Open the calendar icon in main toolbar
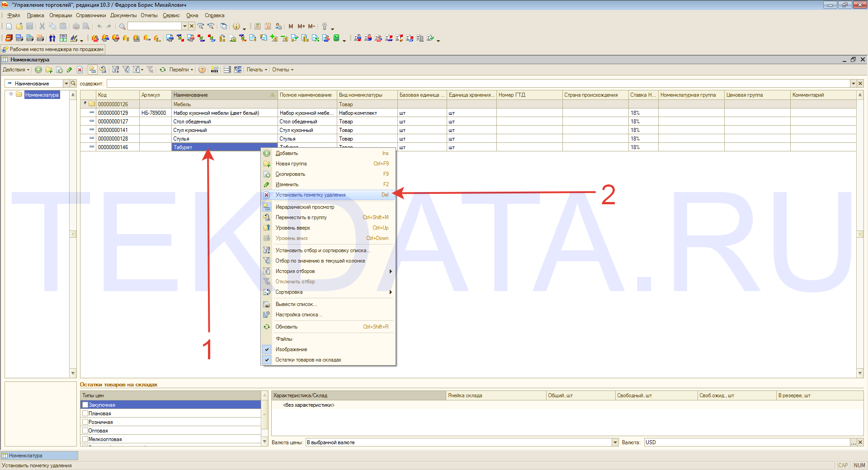This screenshot has height=470, width=868. [x=268, y=26]
